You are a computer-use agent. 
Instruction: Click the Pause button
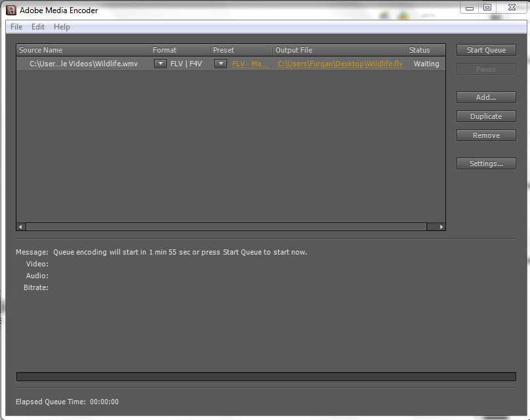tap(486, 69)
